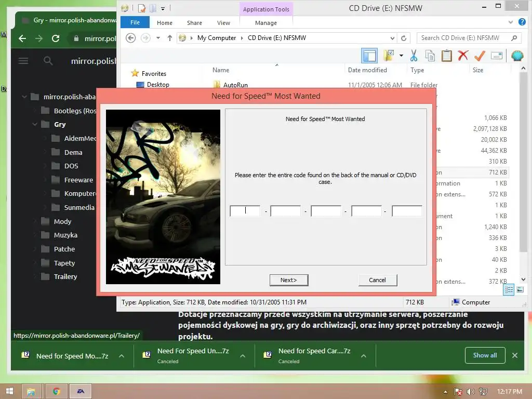Reload the page in Chrome
This screenshot has height=399, width=532.
tap(56, 38)
